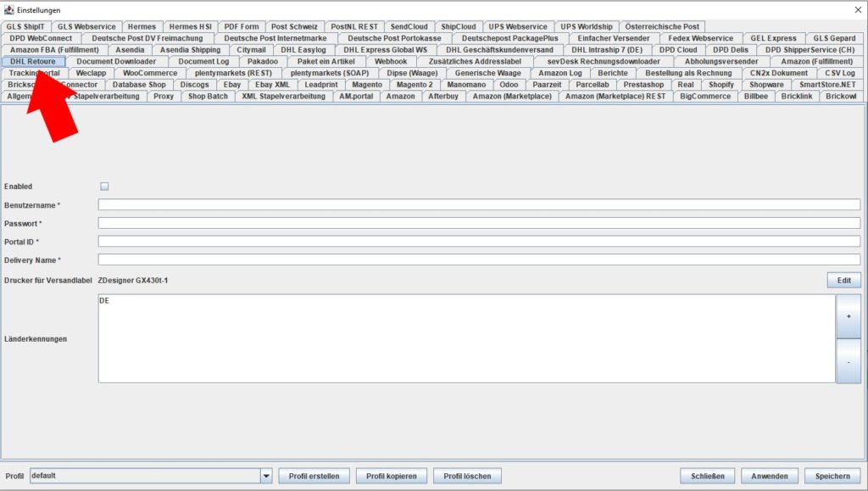Open the Magento 2 tab
This screenshot has height=491, width=868.
415,85
